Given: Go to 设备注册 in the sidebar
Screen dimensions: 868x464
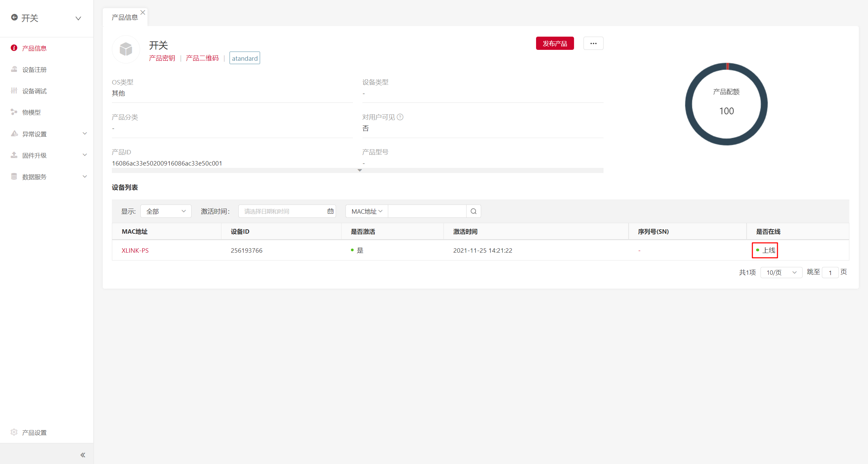Looking at the screenshot, I should coord(34,70).
